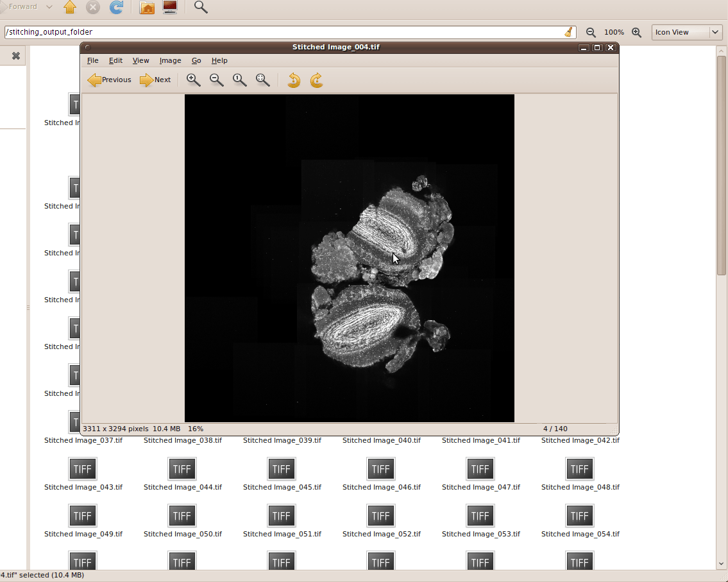Open the home folder

tap(146, 8)
